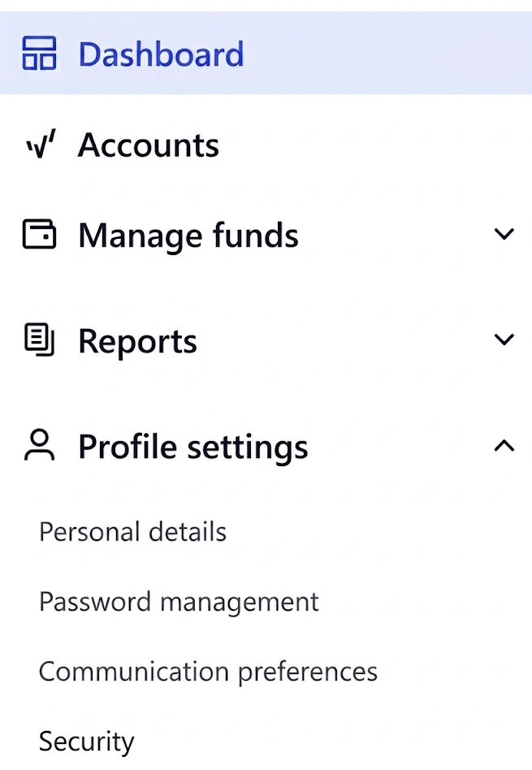Select the Profile settings label

click(193, 448)
